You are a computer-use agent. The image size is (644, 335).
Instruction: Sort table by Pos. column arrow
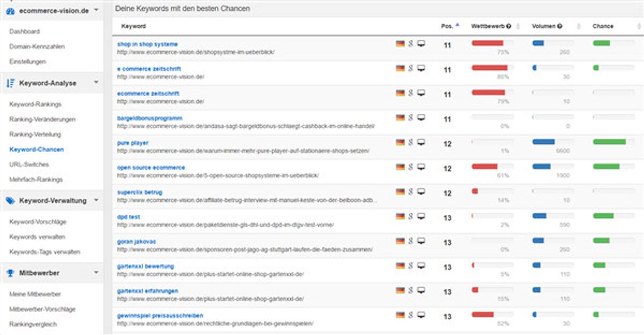coord(457,25)
